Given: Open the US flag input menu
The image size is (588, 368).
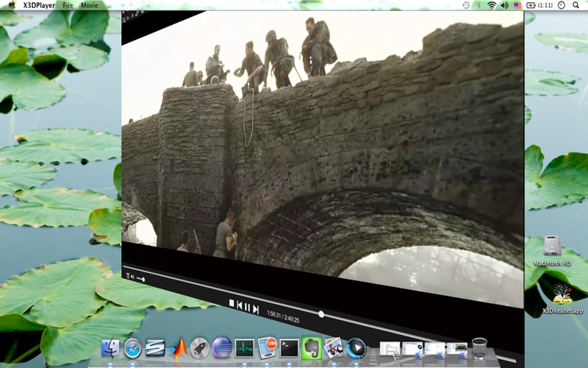Looking at the screenshot, I should coord(517,5).
